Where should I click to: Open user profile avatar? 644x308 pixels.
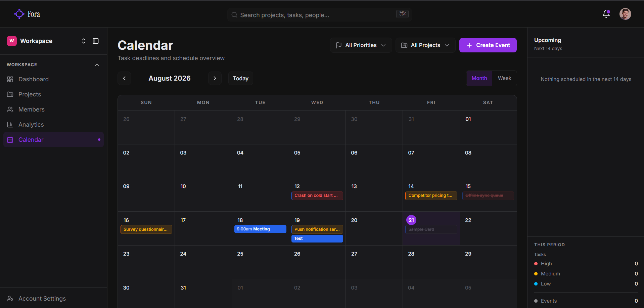click(625, 14)
